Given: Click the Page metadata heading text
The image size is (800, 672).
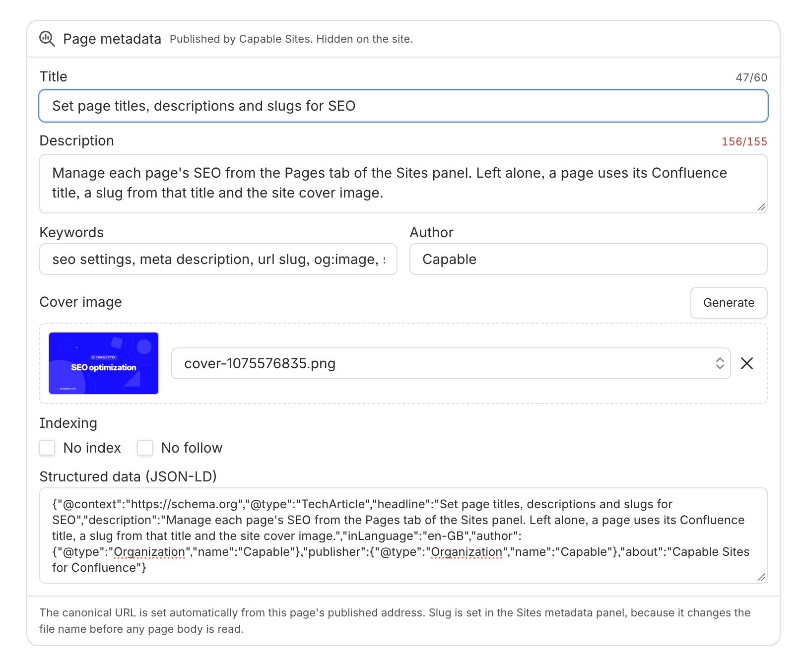Looking at the screenshot, I should [x=112, y=39].
